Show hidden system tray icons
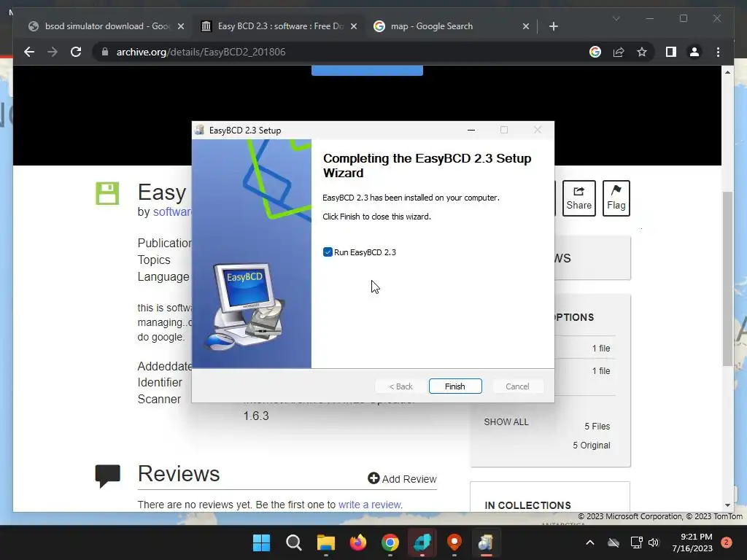 tap(589, 542)
